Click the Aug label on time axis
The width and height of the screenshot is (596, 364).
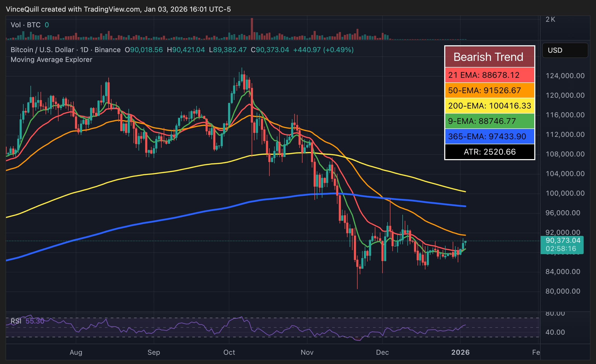76,352
